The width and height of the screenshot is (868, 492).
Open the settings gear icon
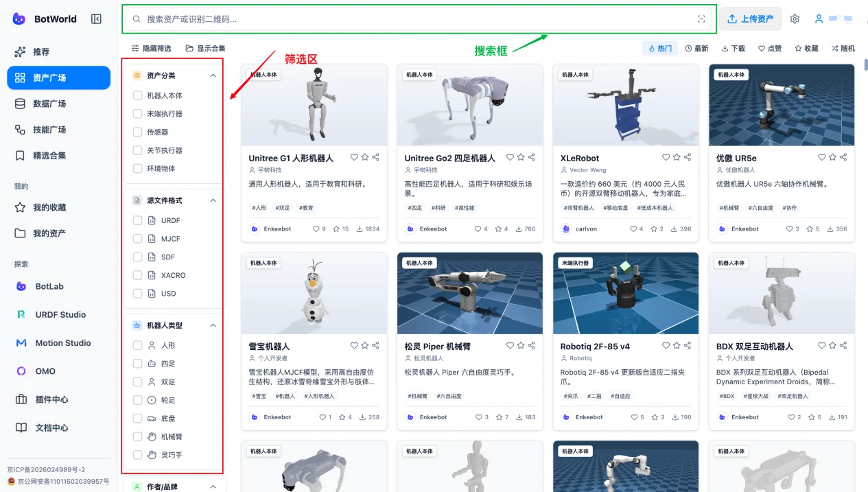(795, 19)
